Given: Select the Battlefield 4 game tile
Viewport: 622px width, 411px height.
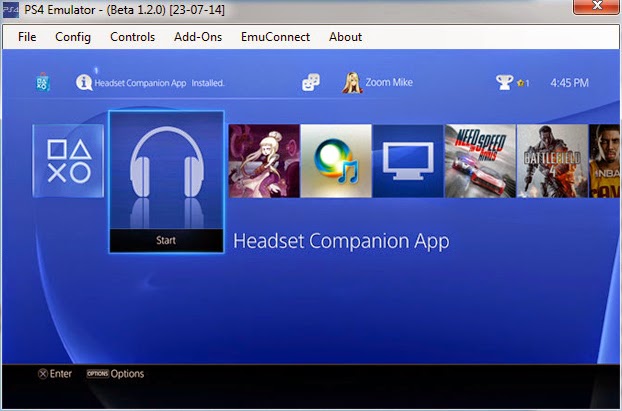Looking at the screenshot, I should tap(552, 161).
